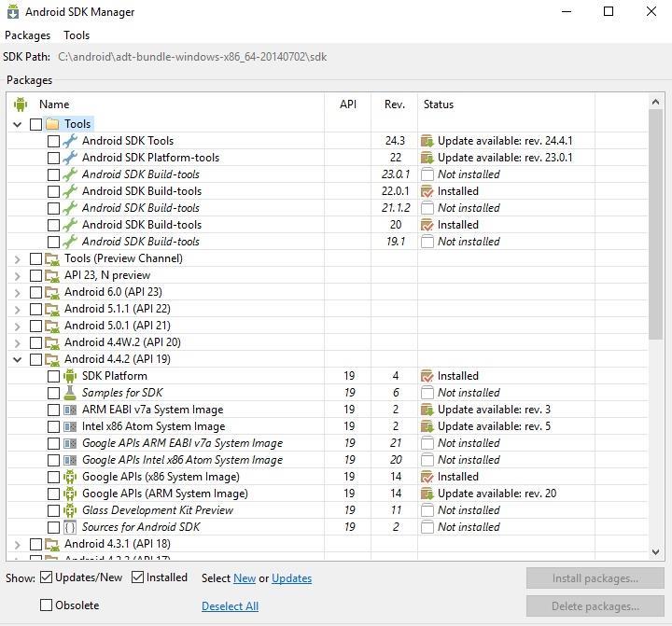Check the Android 4.4.2 (API 19) group checkbox
The height and width of the screenshot is (626, 672).
point(36,359)
